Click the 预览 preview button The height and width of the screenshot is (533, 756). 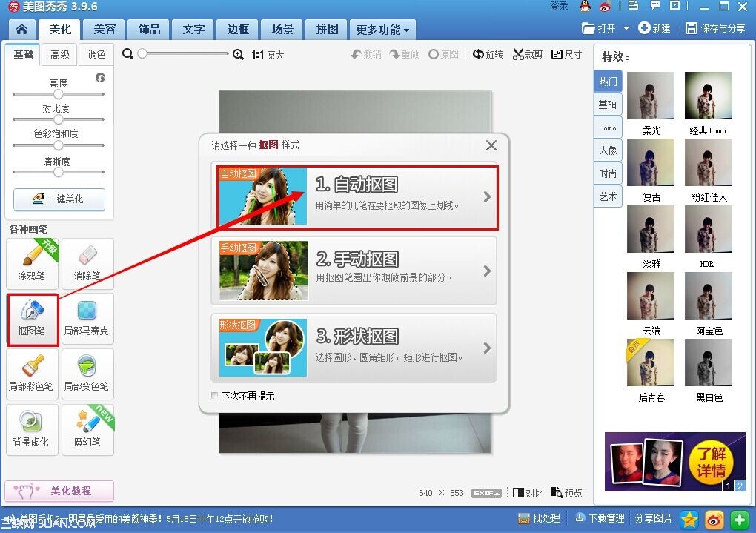pos(567,492)
